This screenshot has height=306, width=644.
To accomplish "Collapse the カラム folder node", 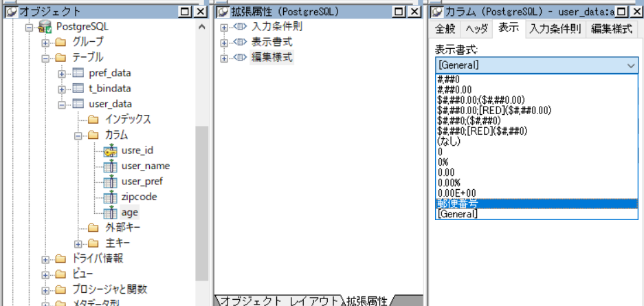I will pos(78,135).
